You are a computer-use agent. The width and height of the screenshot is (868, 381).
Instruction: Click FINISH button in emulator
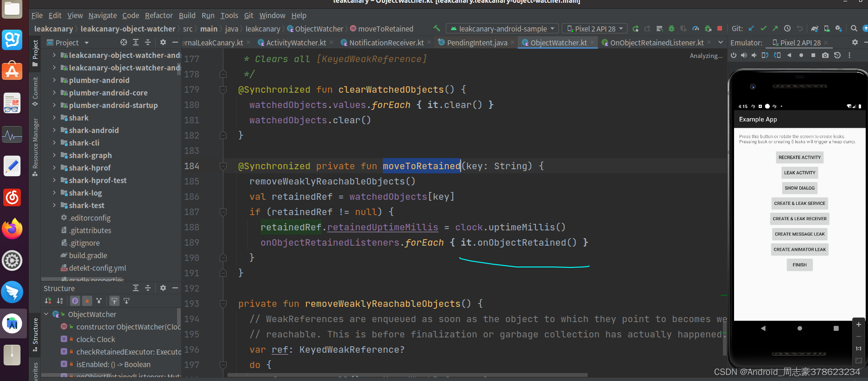[799, 265]
